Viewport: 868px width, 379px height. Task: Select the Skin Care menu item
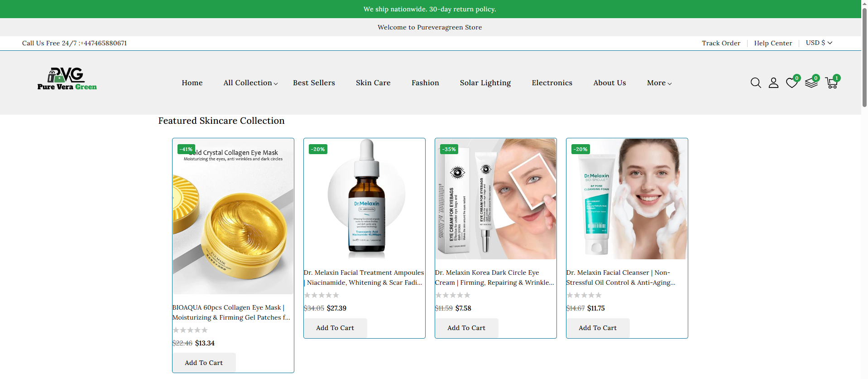pyautogui.click(x=373, y=83)
